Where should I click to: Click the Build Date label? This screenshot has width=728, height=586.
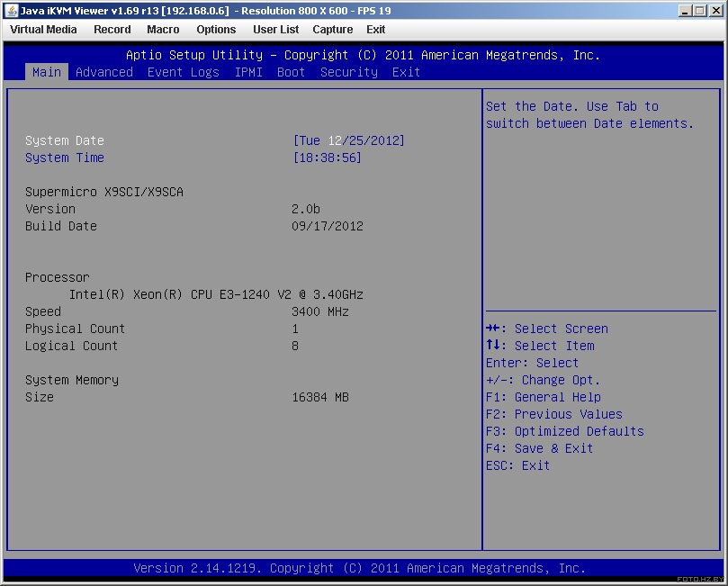pyautogui.click(x=61, y=226)
